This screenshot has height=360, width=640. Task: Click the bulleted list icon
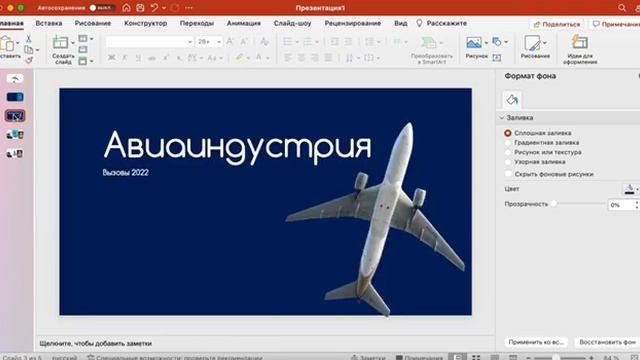point(287,41)
